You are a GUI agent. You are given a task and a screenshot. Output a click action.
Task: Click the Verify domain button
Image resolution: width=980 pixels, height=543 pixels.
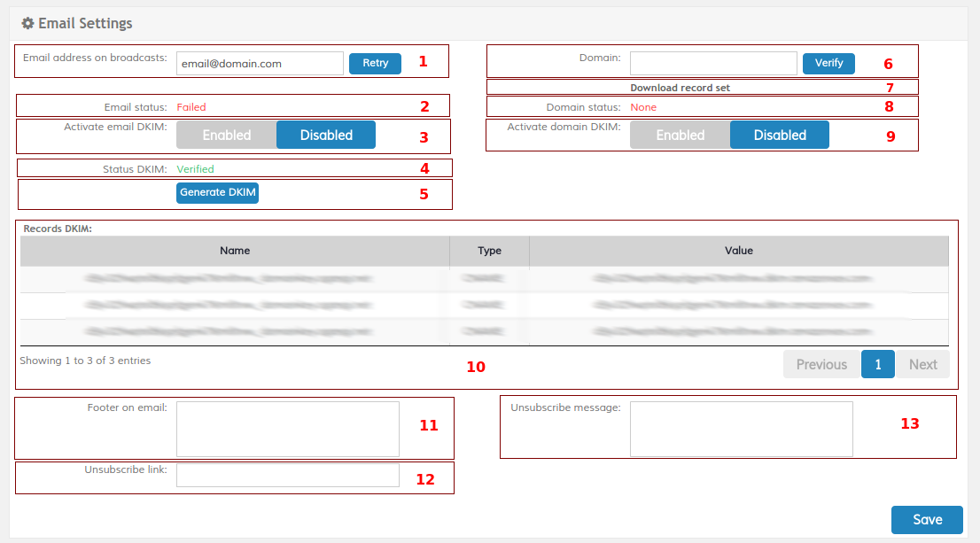[828, 63]
